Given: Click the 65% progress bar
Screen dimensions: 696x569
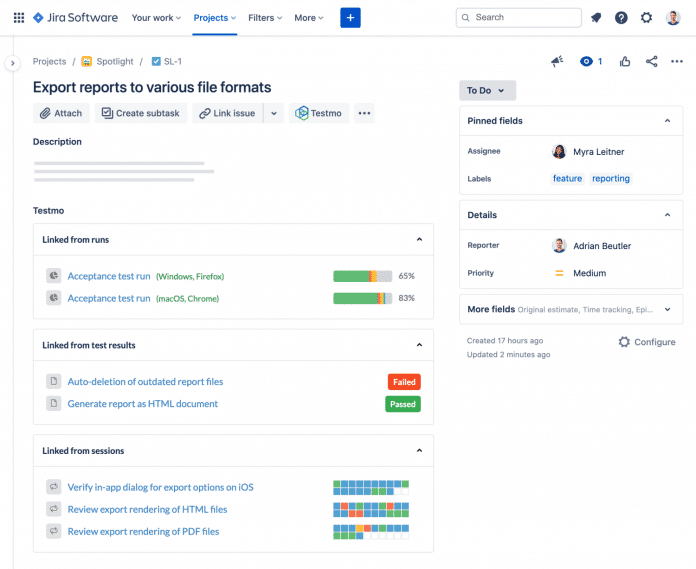Looking at the screenshot, I should point(363,276).
